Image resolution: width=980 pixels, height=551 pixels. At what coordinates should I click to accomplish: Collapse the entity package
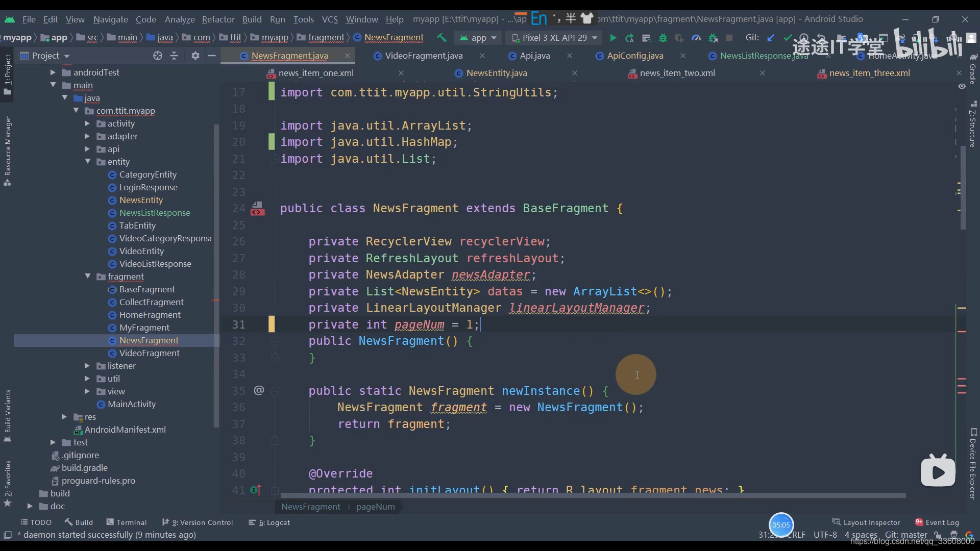coord(88,162)
